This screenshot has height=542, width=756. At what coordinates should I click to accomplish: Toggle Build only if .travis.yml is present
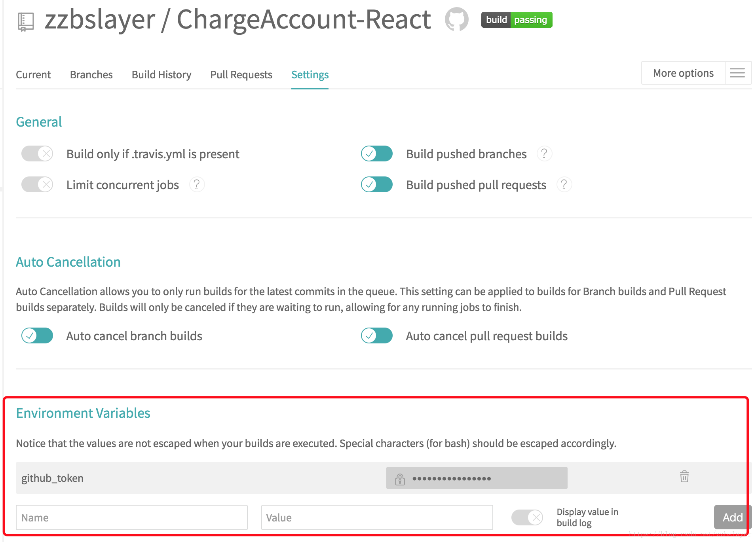coord(37,154)
